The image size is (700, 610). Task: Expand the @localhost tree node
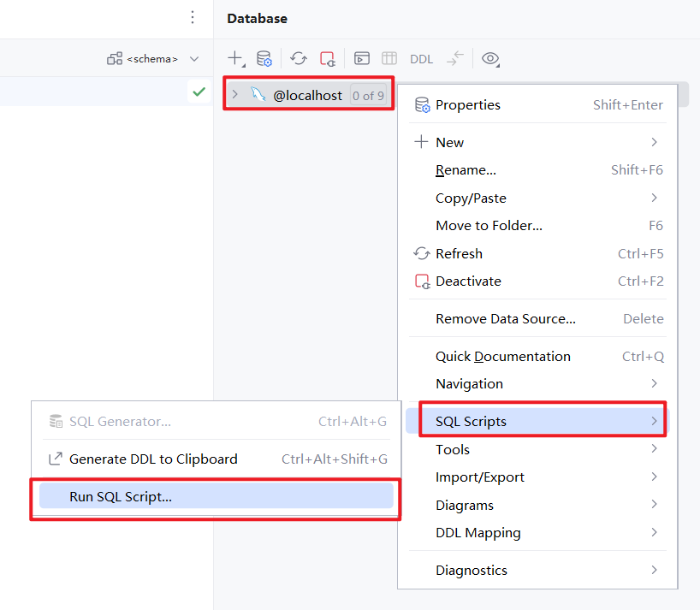[x=235, y=95]
